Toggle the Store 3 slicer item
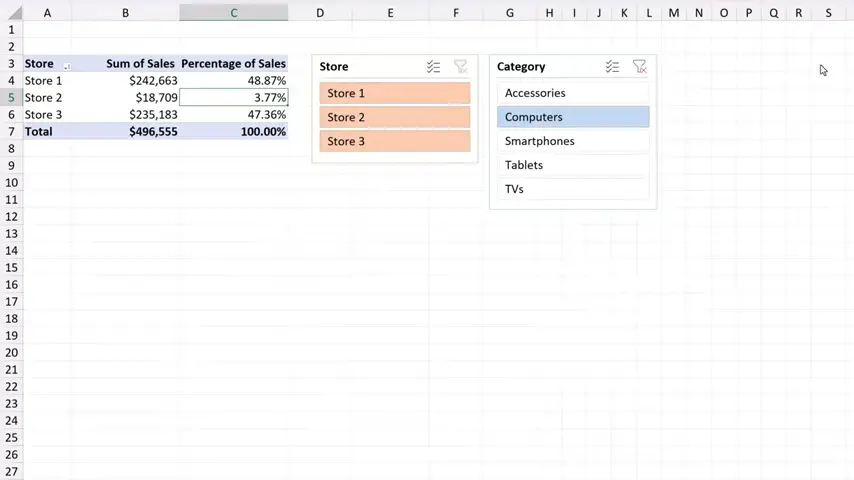Screen dimensions: 854x480 click(394, 141)
